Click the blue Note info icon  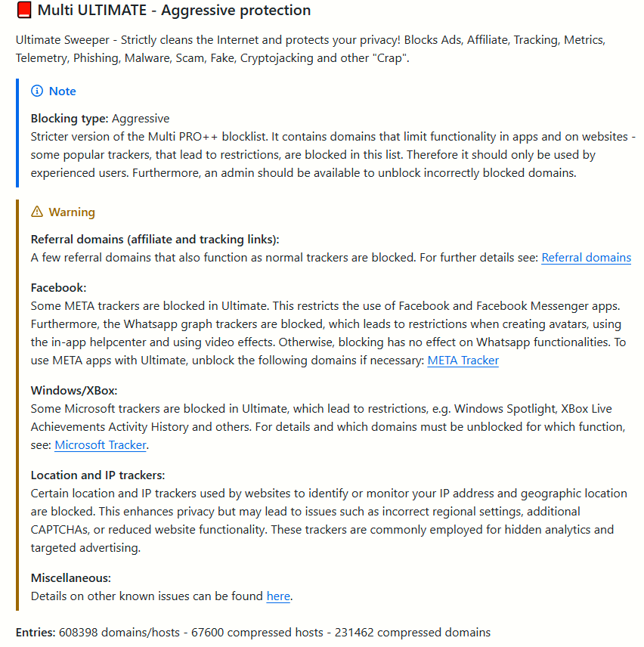(x=37, y=91)
